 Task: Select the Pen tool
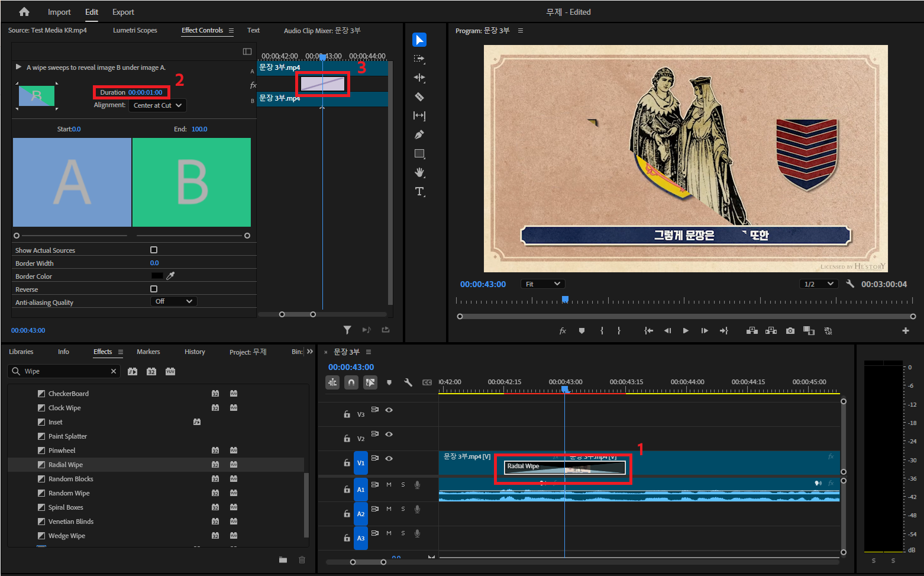tap(419, 134)
